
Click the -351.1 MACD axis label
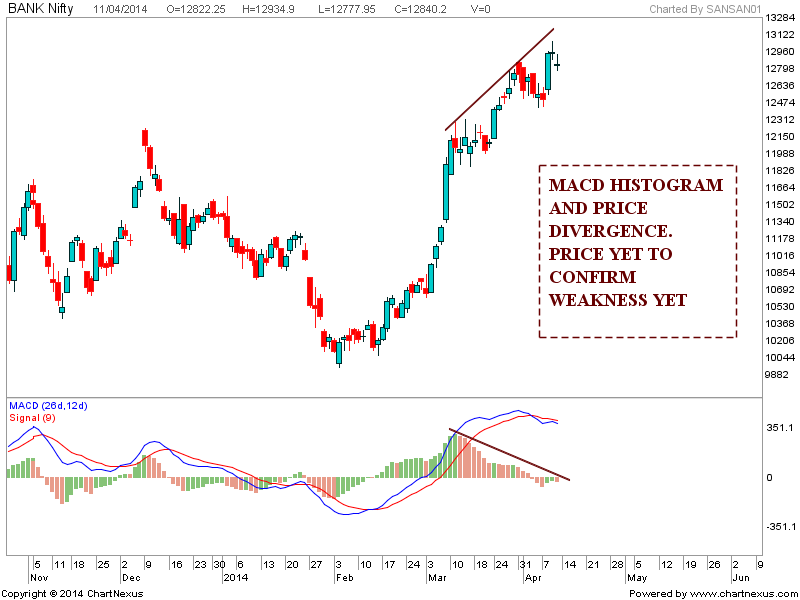click(779, 527)
